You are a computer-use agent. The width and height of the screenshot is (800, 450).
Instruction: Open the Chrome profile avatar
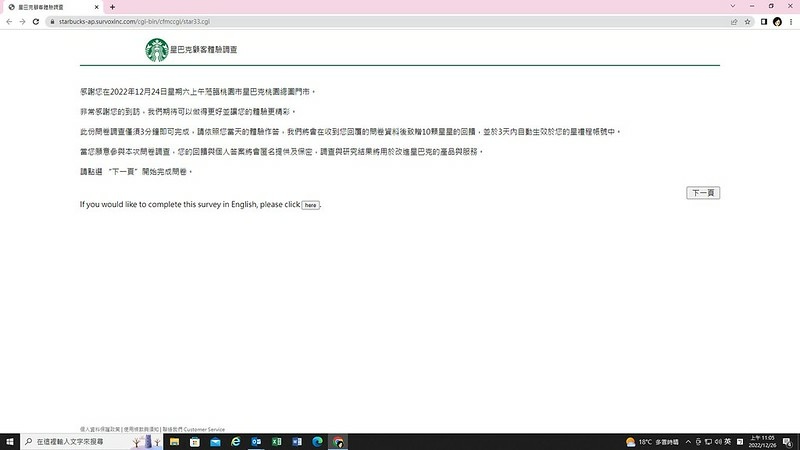(x=777, y=21)
